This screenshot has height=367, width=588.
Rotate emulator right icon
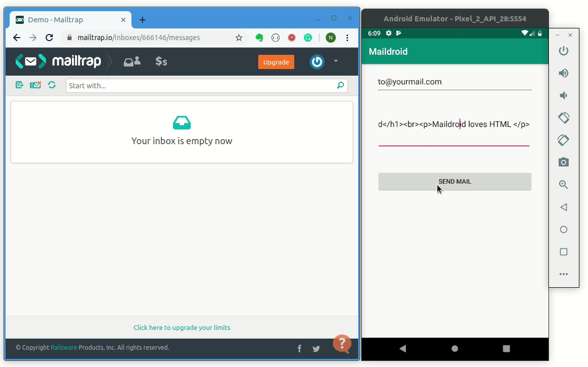[x=563, y=140]
